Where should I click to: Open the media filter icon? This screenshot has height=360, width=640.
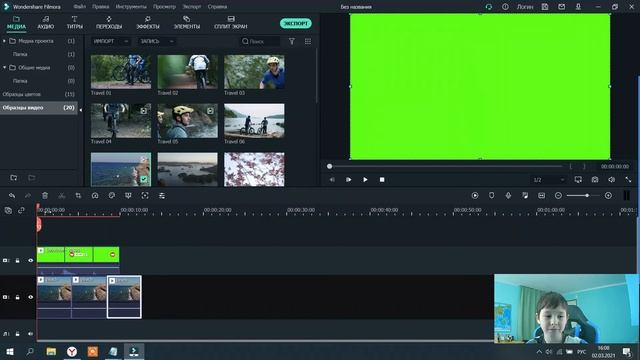[x=292, y=41]
